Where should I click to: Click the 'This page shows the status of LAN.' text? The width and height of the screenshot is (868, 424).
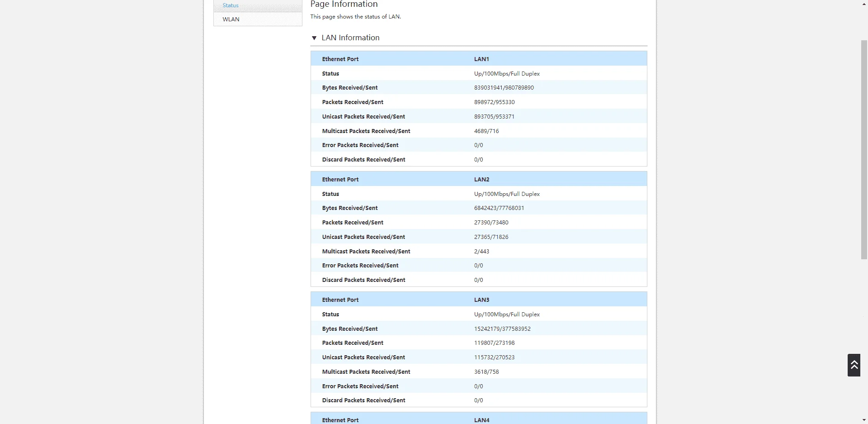(355, 17)
